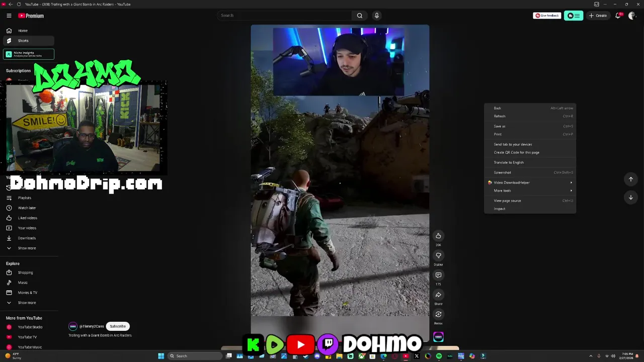The width and height of the screenshot is (644, 362).
Task: Expand Show more under Explore
Action: [28, 303]
